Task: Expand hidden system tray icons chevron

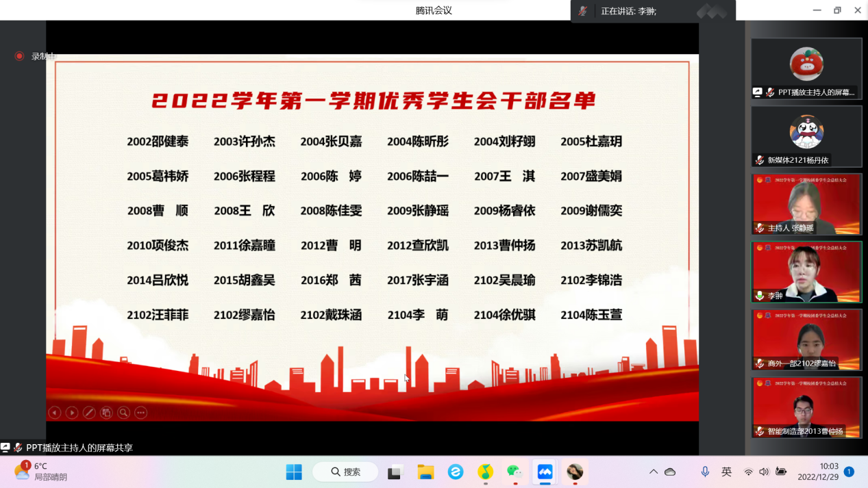Action: point(653,472)
